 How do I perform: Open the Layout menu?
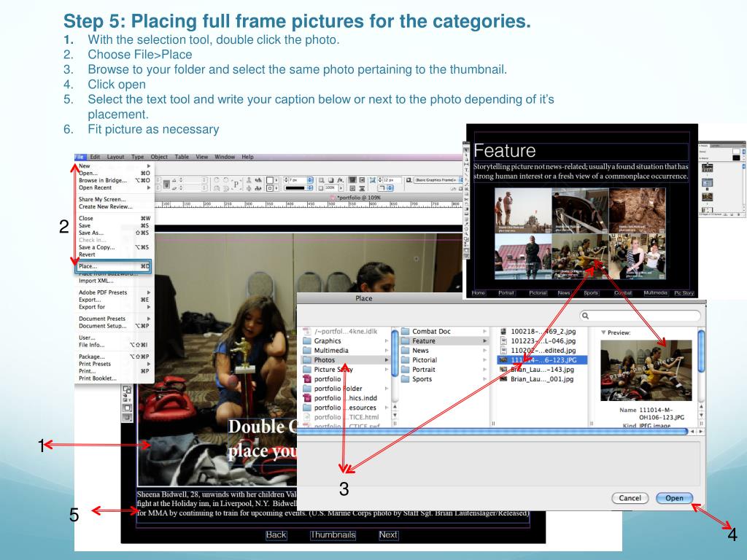(x=115, y=157)
